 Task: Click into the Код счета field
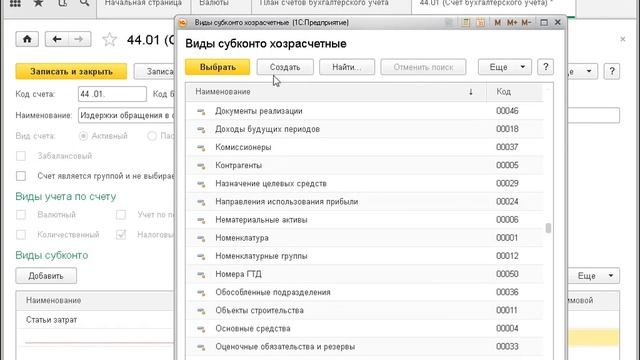[x=112, y=94]
